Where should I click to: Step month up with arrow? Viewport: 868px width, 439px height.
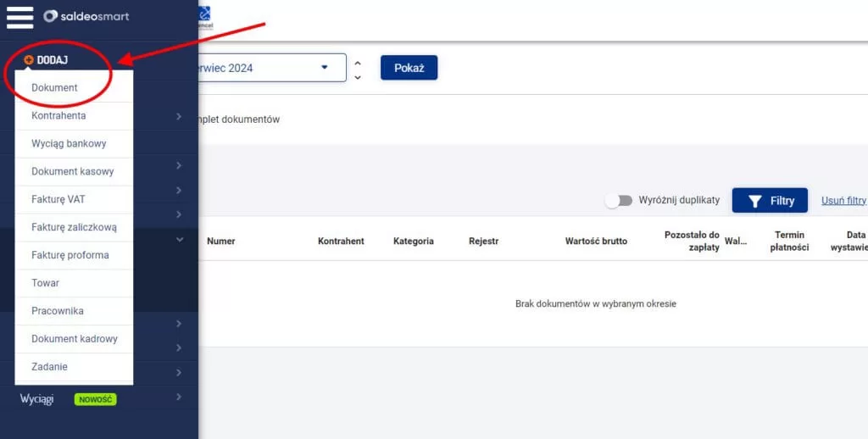point(358,62)
